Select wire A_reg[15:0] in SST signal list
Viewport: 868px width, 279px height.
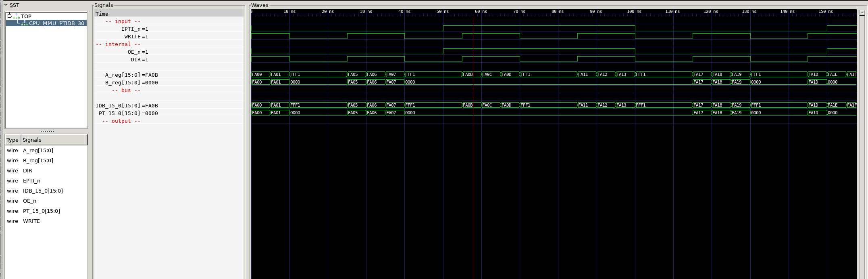tap(46, 150)
